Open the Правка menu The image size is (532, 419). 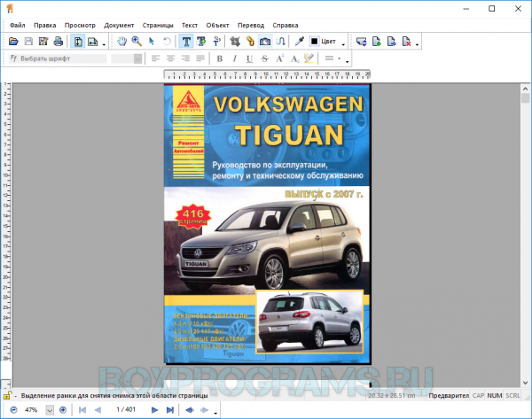pos(45,25)
